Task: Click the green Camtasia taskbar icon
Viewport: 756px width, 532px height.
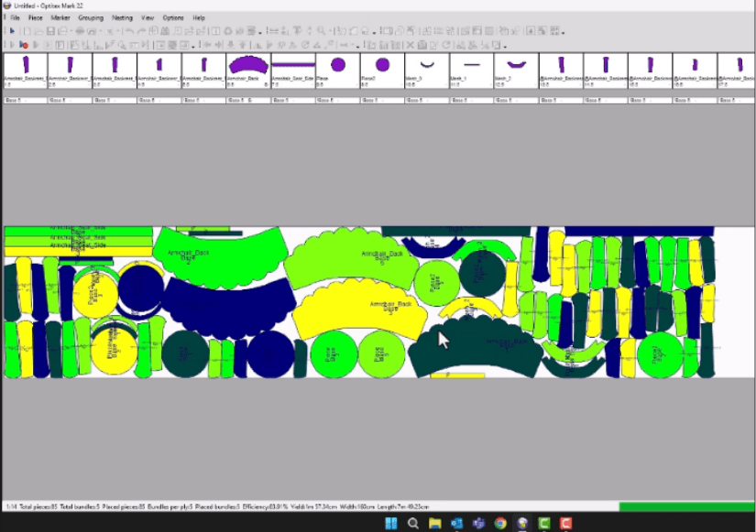Action: pos(544,523)
